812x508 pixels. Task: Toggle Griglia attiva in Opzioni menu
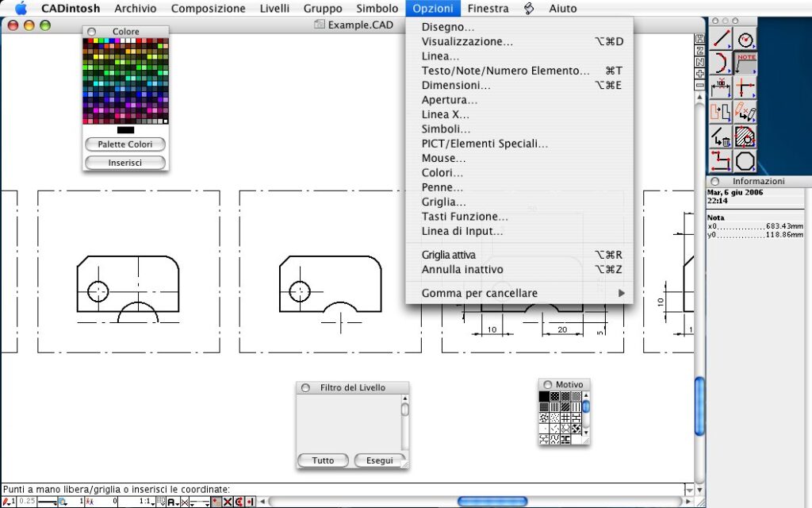(x=449, y=255)
